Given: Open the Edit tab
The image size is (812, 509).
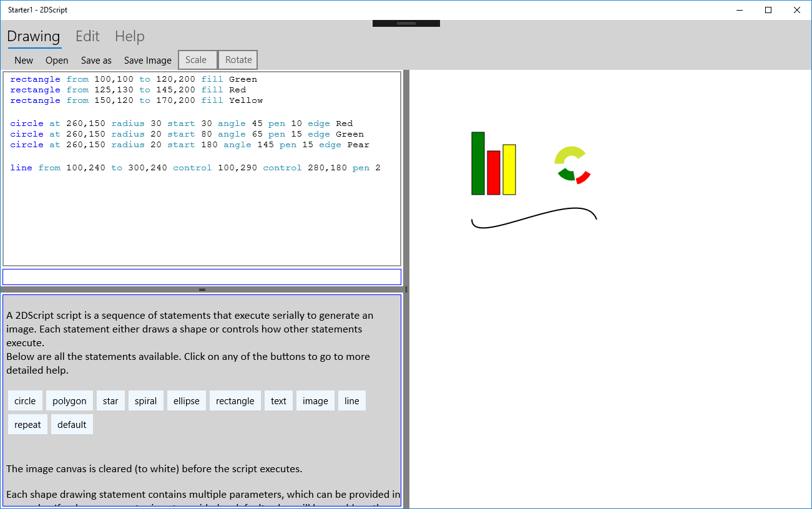Looking at the screenshot, I should click(x=87, y=36).
